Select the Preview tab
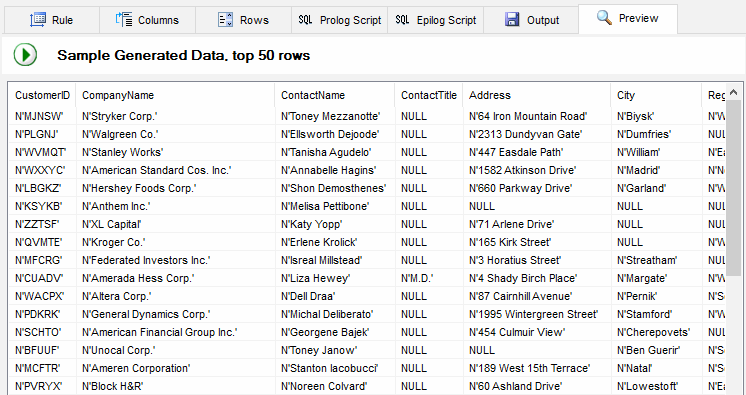The height and width of the screenshot is (395, 746). pos(628,19)
